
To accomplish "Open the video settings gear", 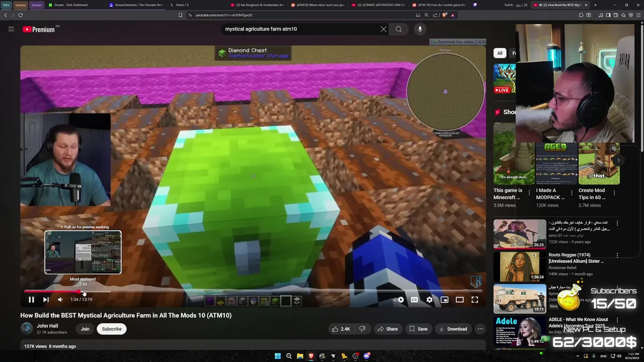I will [429, 300].
